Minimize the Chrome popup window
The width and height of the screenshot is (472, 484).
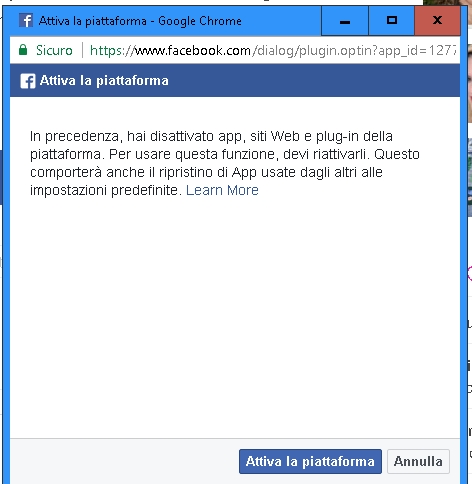click(x=345, y=21)
